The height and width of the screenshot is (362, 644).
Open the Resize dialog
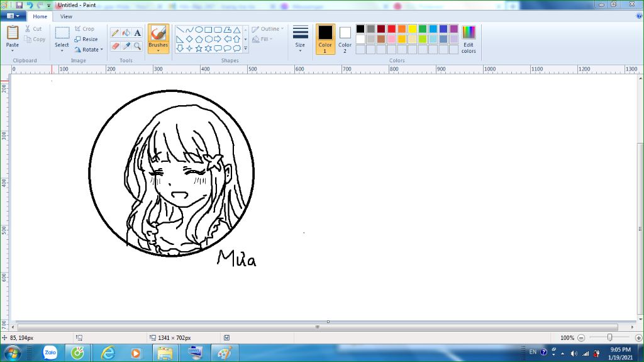86,39
